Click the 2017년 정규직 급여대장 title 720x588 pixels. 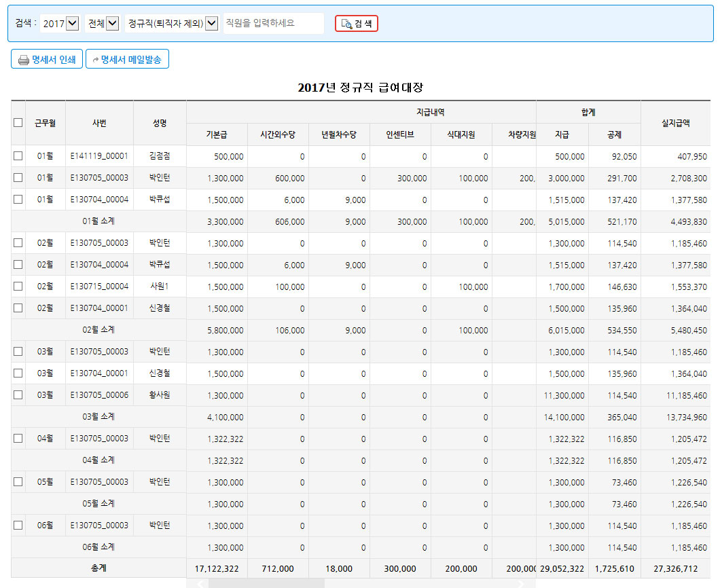click(x=361, y=87)
